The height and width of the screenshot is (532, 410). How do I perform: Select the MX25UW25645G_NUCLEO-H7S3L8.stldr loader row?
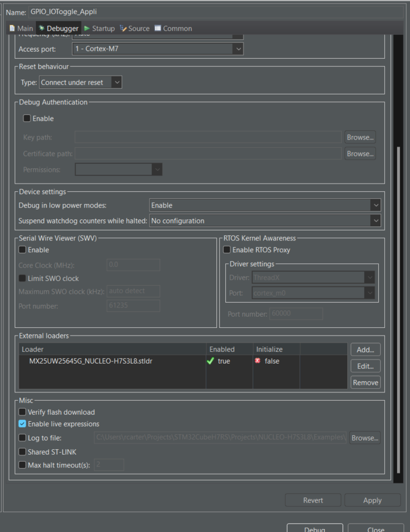point(183,361)
